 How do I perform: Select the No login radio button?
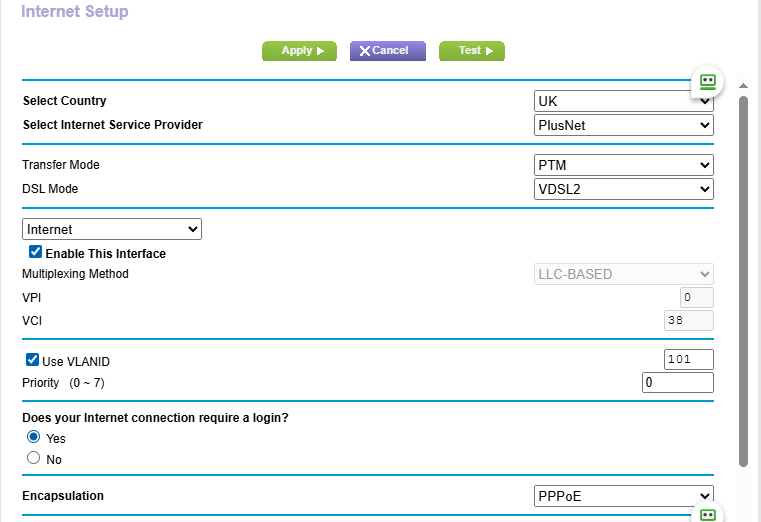click(34, 458)
